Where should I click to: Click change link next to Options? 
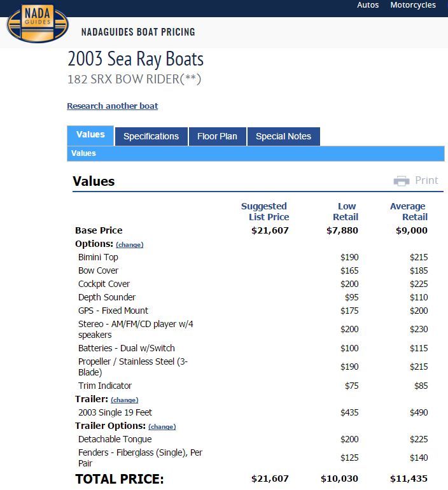click(130, 245)
